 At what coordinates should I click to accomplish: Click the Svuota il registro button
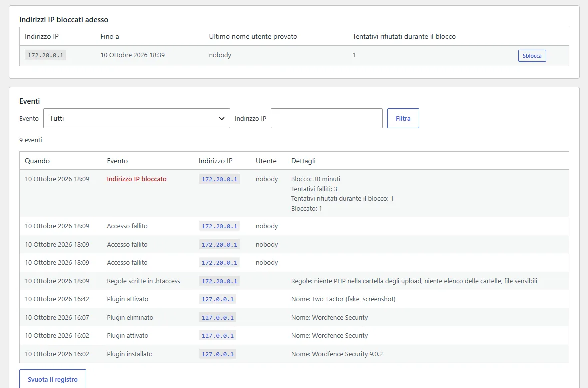coord(53,379)
